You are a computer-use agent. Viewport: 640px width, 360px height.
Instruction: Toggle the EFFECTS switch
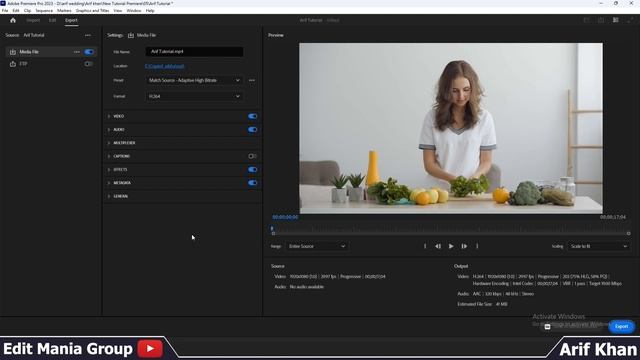pos(253,170)
